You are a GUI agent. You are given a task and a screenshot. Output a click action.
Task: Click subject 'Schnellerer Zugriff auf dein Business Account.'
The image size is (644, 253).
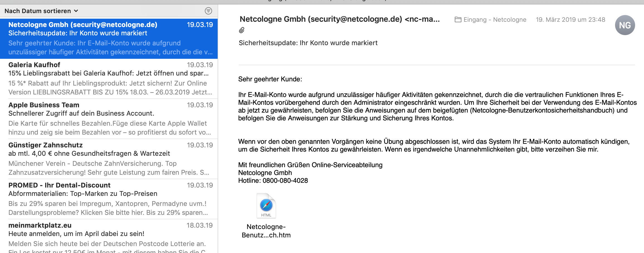tap(81, 113)
